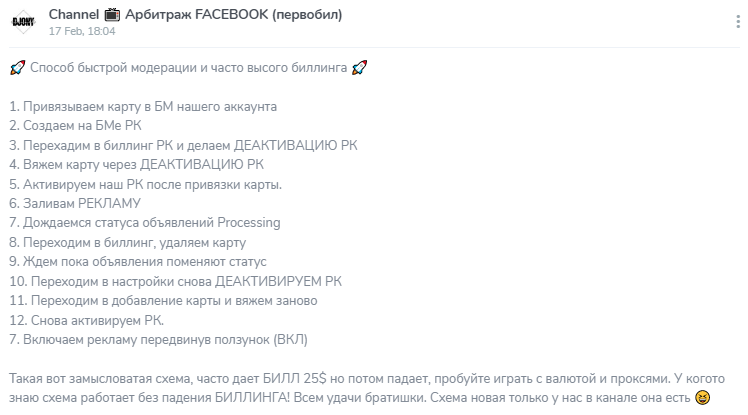Click the word 'Processing' in step 7
748x415 pixels.
[249, 223]
